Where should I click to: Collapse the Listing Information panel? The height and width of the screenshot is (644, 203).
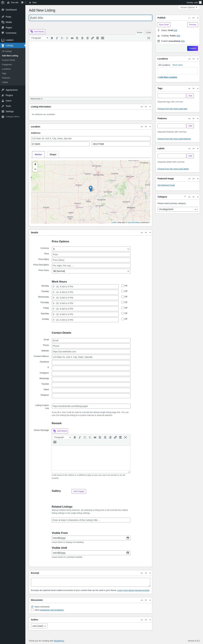150,107
